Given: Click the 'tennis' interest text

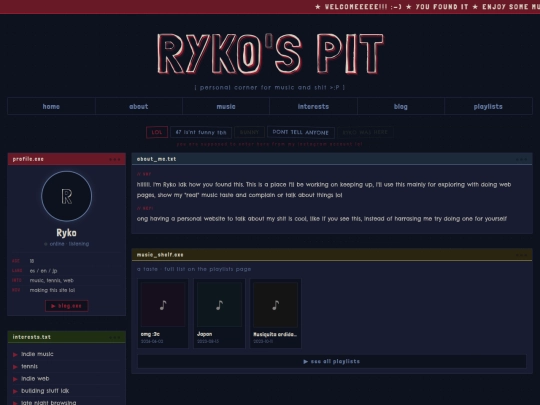Looking at the screenshot, I should [29, 366].
